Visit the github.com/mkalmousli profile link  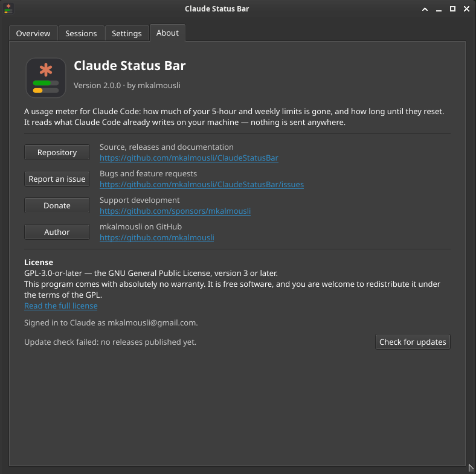pos(156,238)
